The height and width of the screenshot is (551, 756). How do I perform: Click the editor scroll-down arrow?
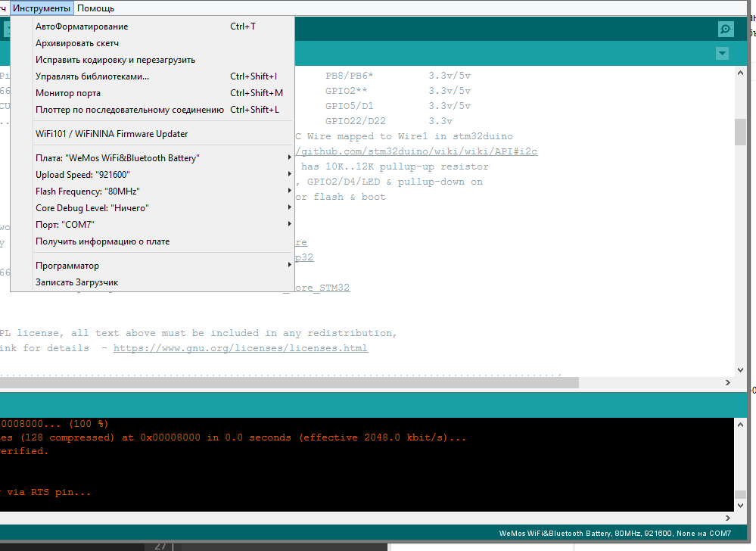[741, 370]
